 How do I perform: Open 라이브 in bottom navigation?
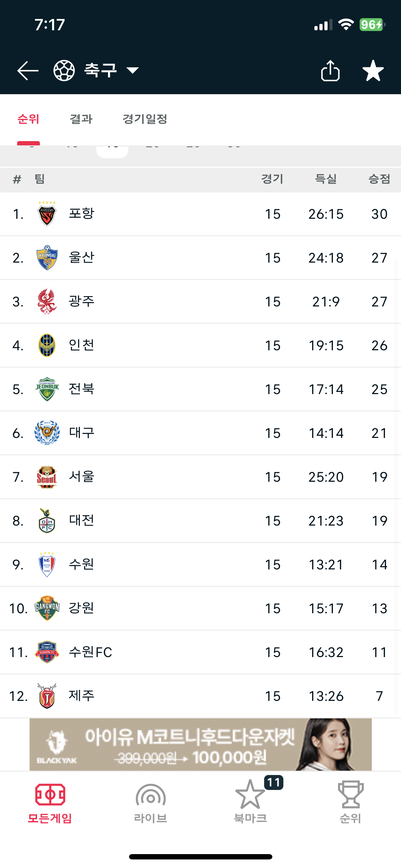click(x=150, y=804)
